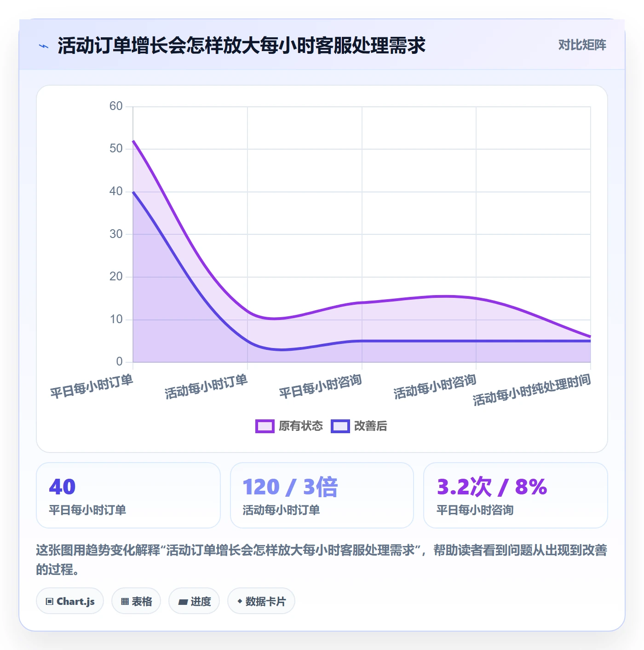Click the 平日每小时咨询 card showing 3.2次 / 8%

(516, 495)
